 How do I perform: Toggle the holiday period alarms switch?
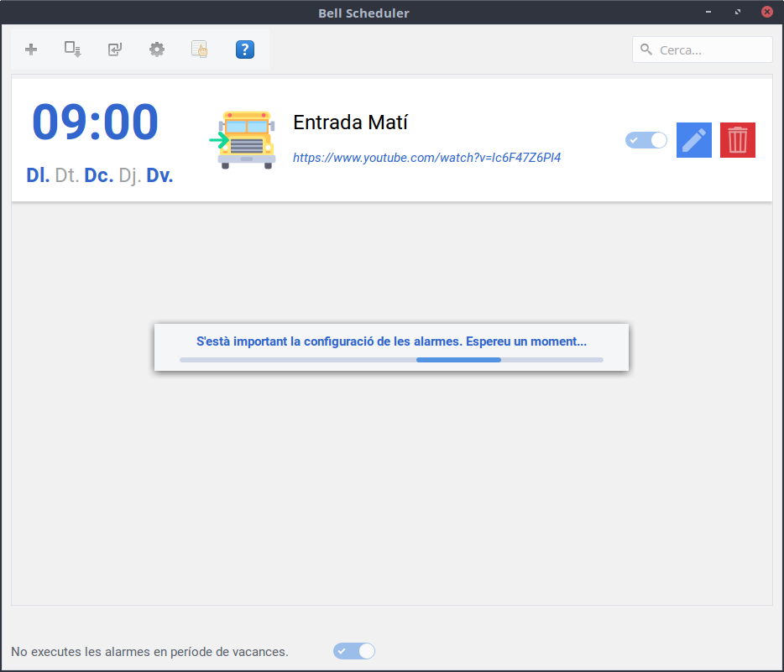(x=353, y=651)
